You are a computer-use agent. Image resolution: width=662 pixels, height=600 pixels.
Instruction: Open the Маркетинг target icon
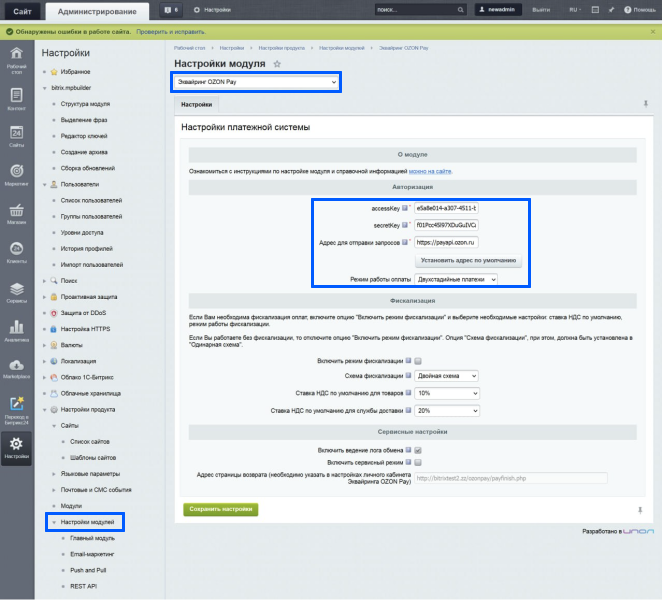[x=16, y=175]
